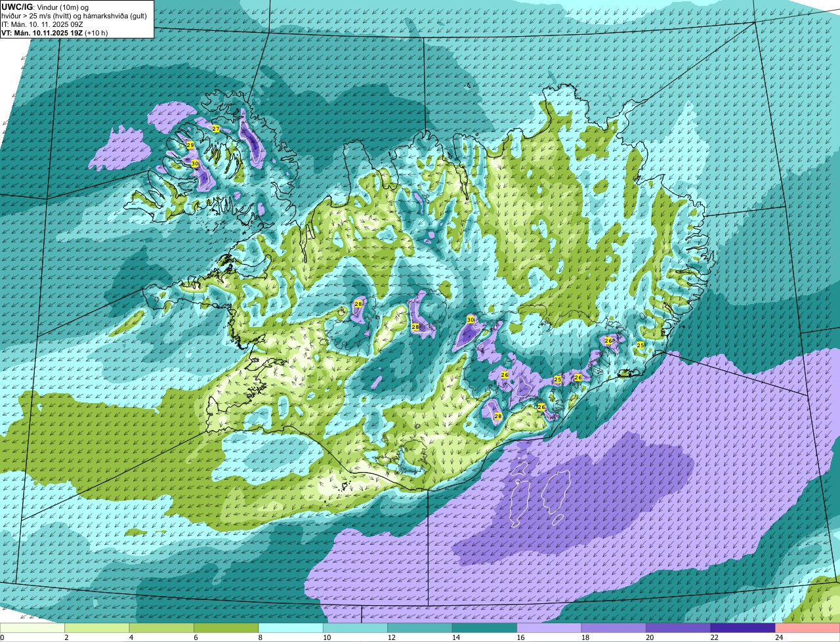The width and height of the screenshot is (840, 642).
Task: Click the yellow gust label 27
Action: (215, 129)
